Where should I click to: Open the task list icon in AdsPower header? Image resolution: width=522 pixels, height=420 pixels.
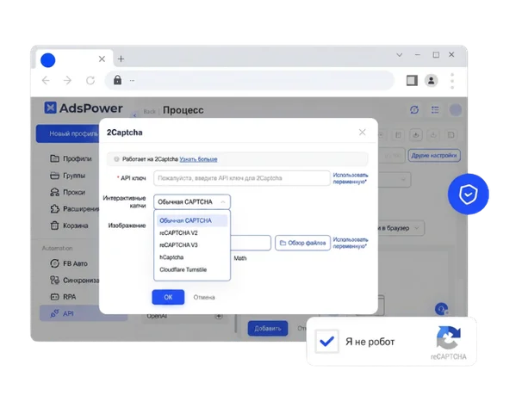pos(435,110)
